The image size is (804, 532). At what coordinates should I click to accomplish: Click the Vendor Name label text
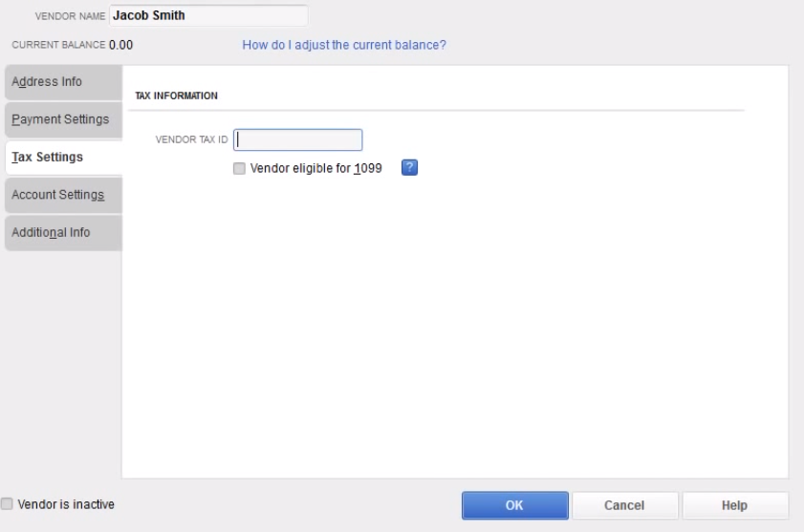click(70, 16)
